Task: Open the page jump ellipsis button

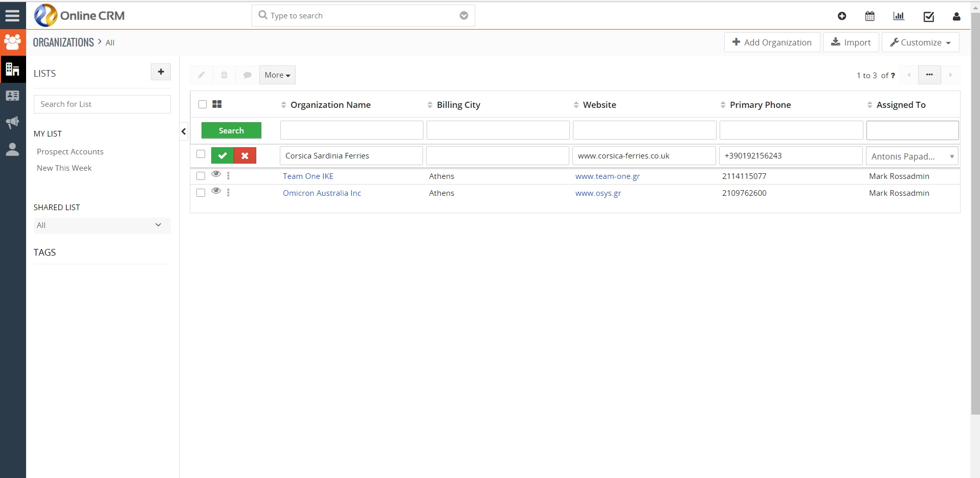Action: (x=929, y=75)
